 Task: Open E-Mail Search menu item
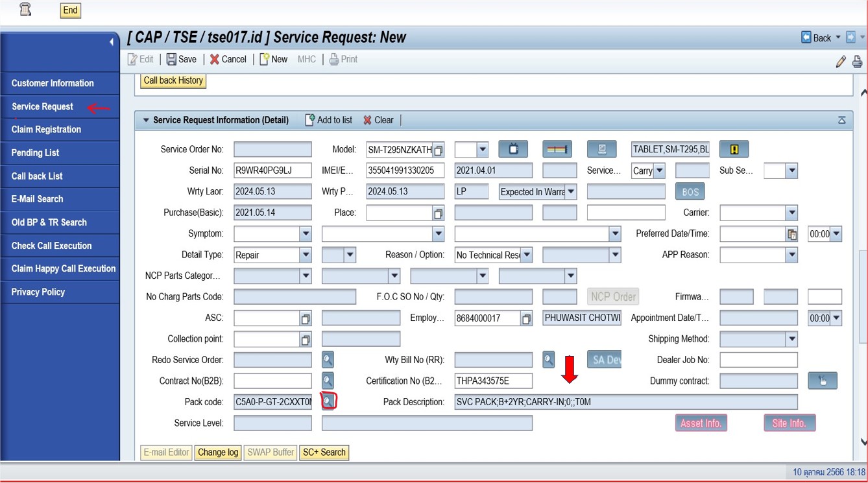click(37, 199)
